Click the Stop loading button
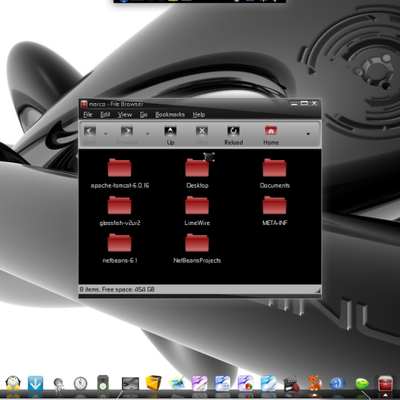This screenshot has width=400, height=400. [x=202, y=135]
